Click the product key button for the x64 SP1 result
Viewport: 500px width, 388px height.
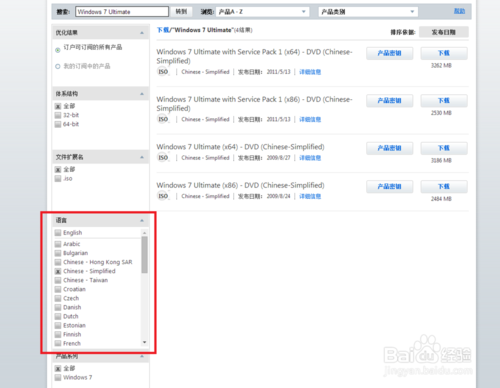click(389, 53)
